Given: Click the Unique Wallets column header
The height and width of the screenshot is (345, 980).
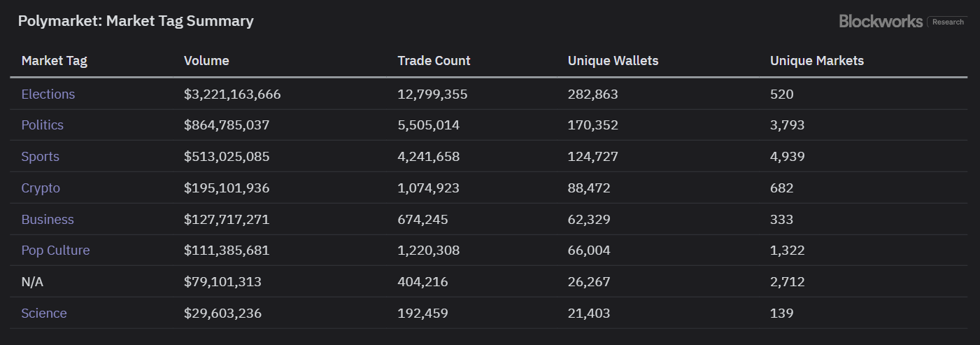Looking at the screenshot, I should point(613,61).
